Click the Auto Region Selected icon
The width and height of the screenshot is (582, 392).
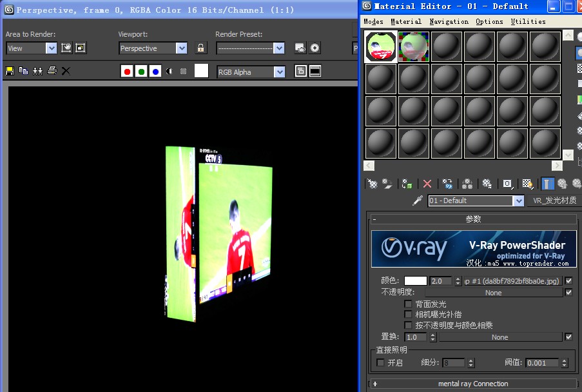(80, 48)
